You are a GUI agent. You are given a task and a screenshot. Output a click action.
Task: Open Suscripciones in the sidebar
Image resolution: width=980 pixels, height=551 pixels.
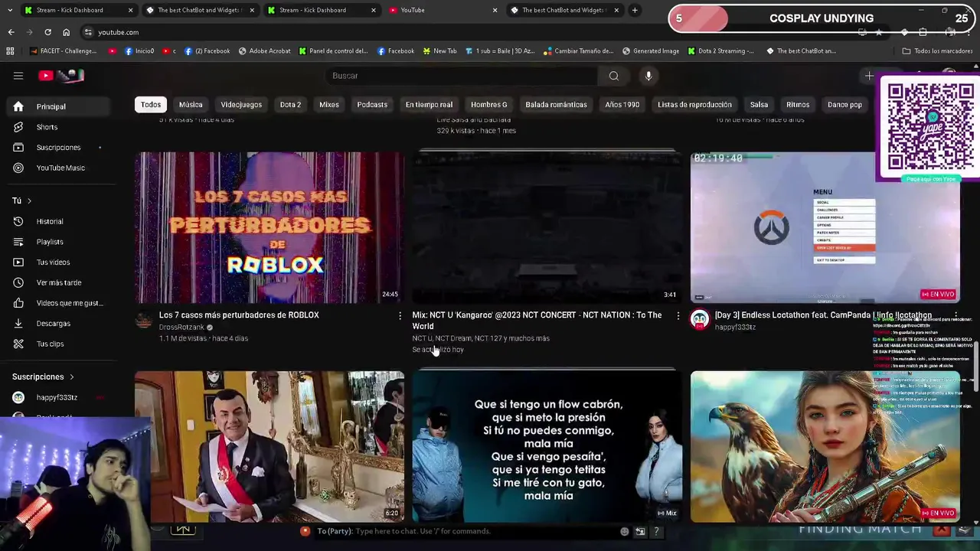tap(58, 148)
